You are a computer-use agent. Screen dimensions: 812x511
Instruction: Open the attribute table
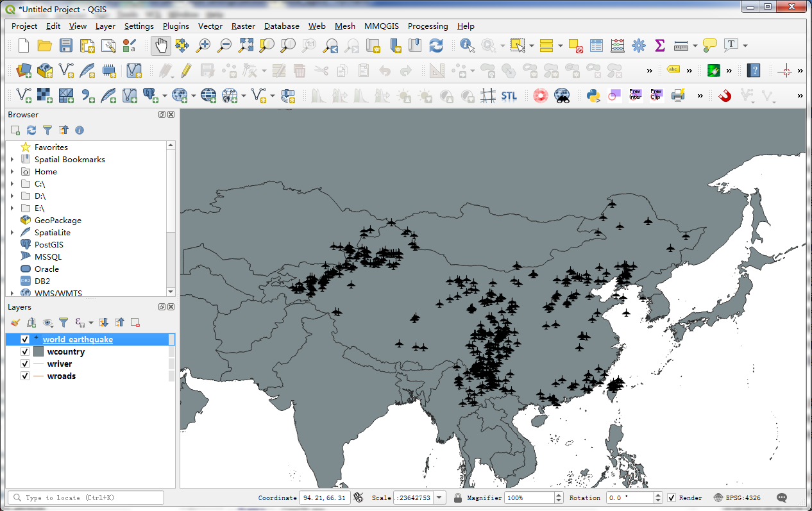596,46
